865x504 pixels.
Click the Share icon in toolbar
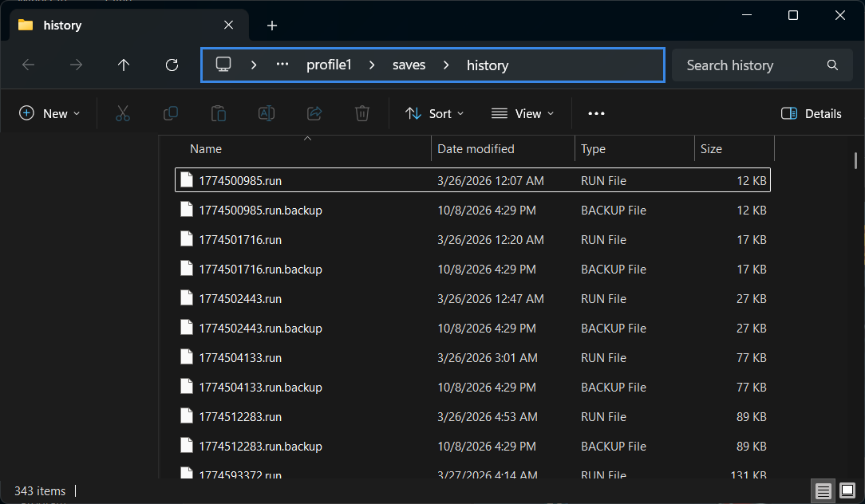[314, 113]
